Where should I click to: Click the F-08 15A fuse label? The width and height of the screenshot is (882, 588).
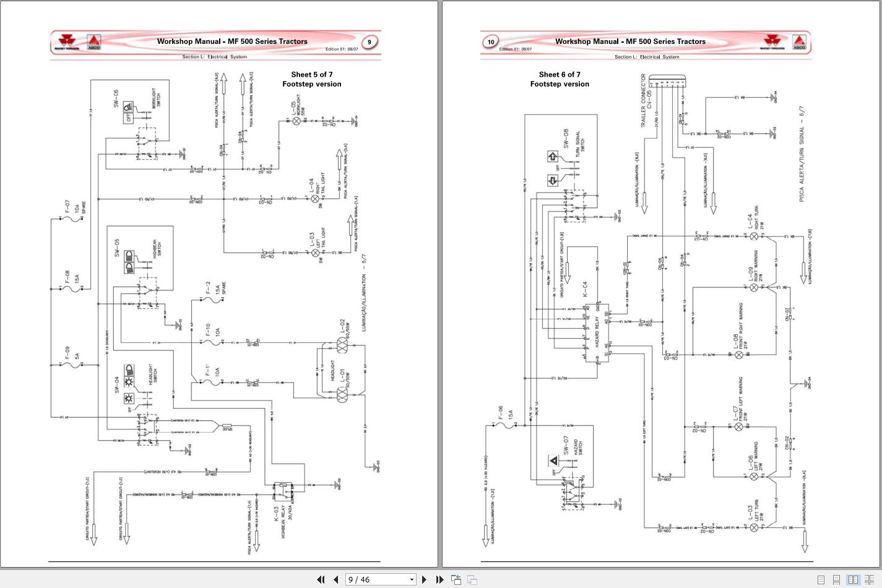(72, 277)
